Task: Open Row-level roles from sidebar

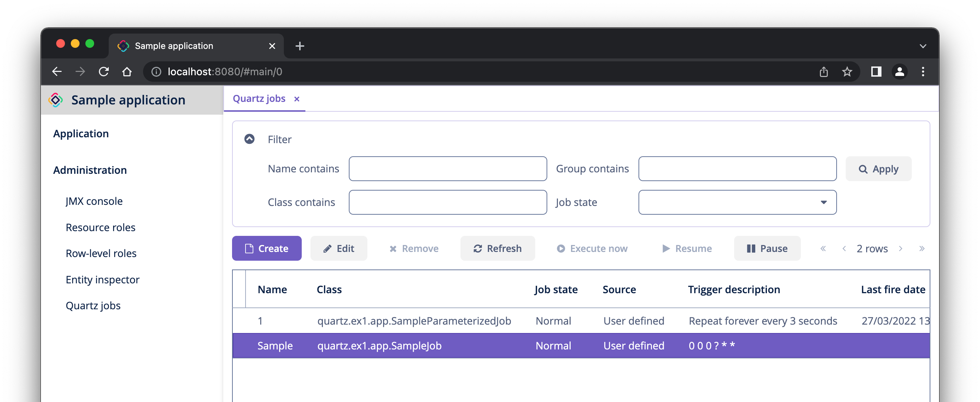Action: point(101,253)
